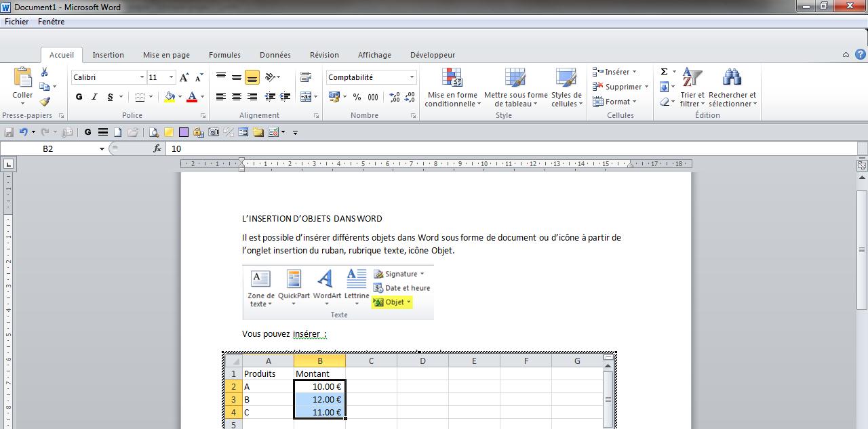Click the borders grid icon
The width and height of the screenshot is (868, 429).
tap(140, 97)
